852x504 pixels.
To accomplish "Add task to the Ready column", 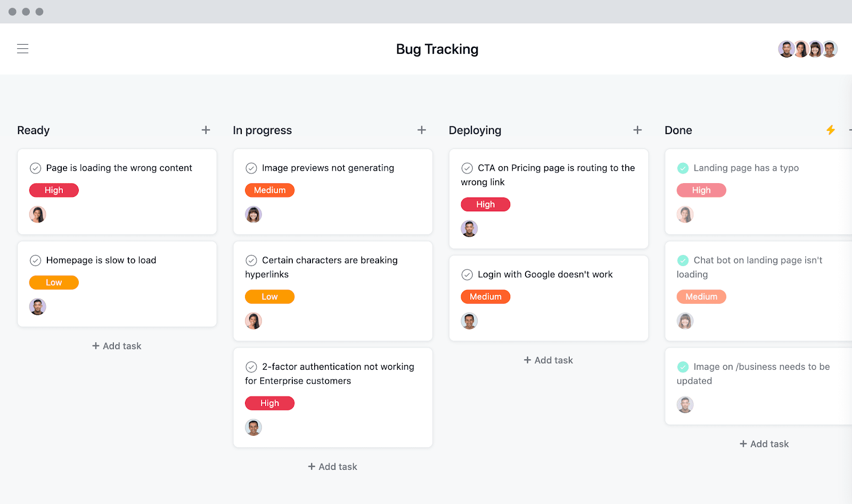I will 117,346.
